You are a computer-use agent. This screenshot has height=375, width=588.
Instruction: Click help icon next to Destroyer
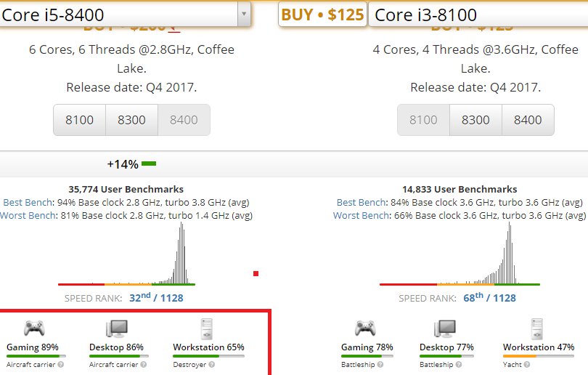click(x=212, y=365)
